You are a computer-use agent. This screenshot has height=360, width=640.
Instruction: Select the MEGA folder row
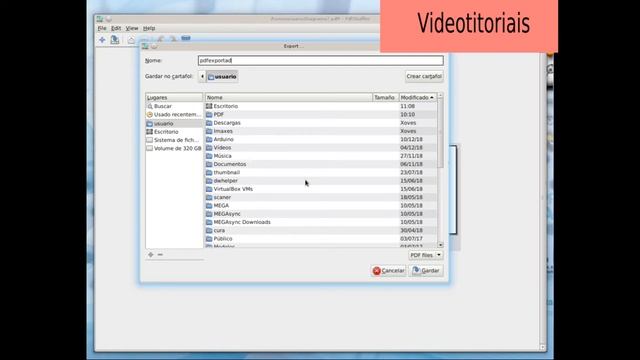click(x=320, y=205)
